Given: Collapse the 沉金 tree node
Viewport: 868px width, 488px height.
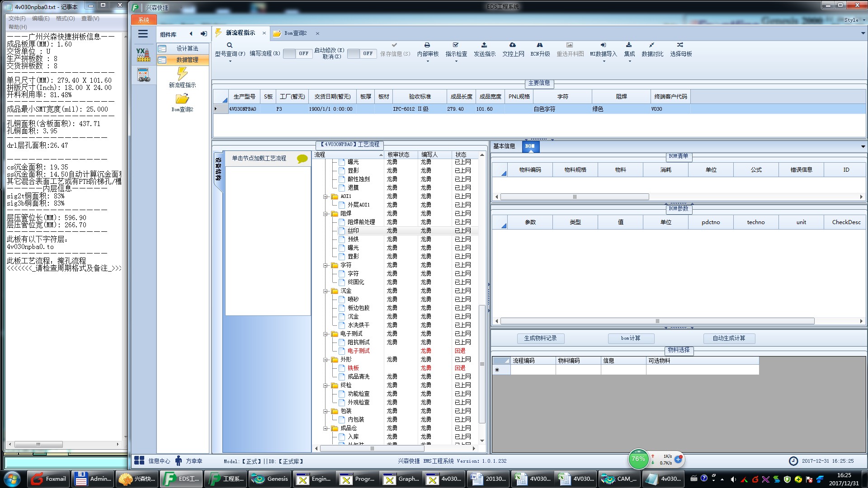Looking at the screenshot, I should 325,291.
